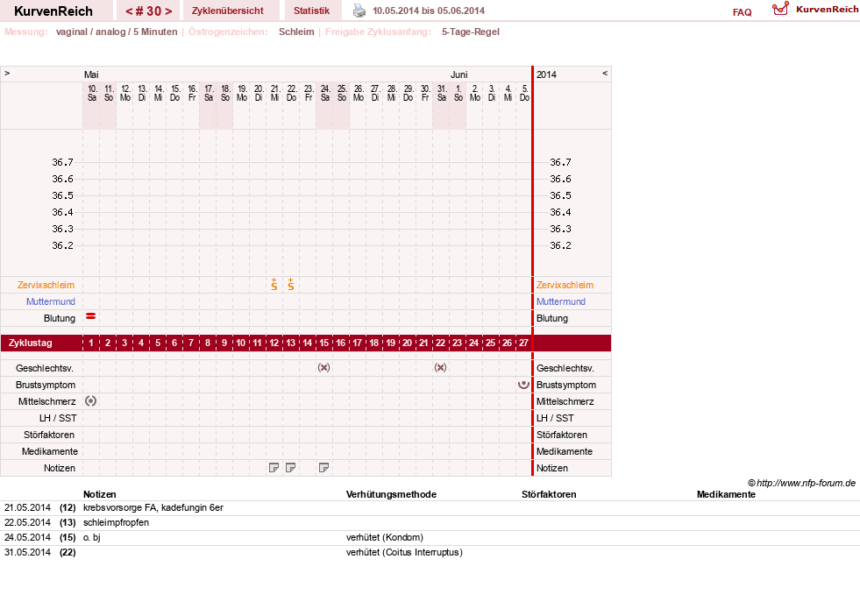Click the entry verhütet (Kondom)

(x=385, y=537)
